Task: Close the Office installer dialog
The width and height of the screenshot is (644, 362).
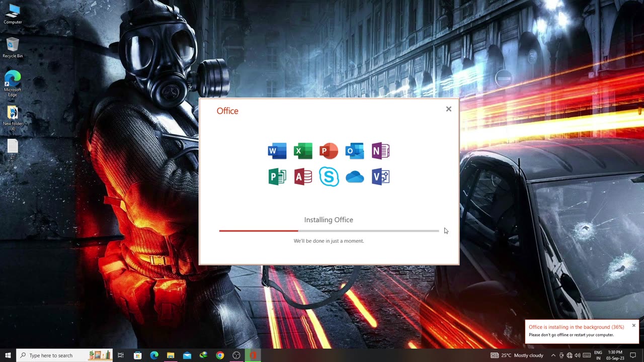Action: coord(449,109)
